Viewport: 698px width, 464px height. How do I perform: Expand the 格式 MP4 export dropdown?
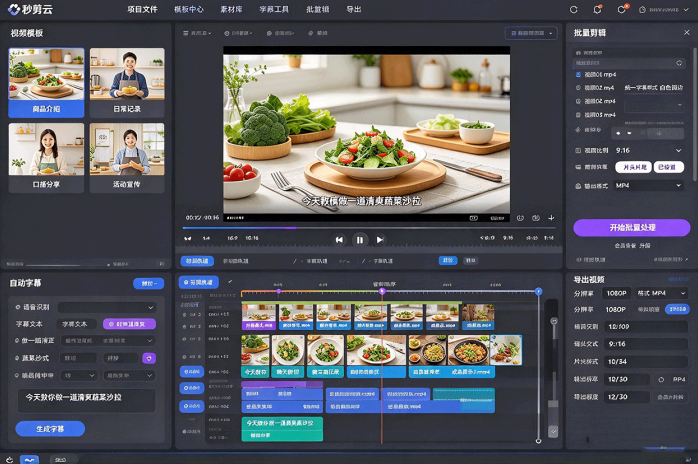(661, 293)
